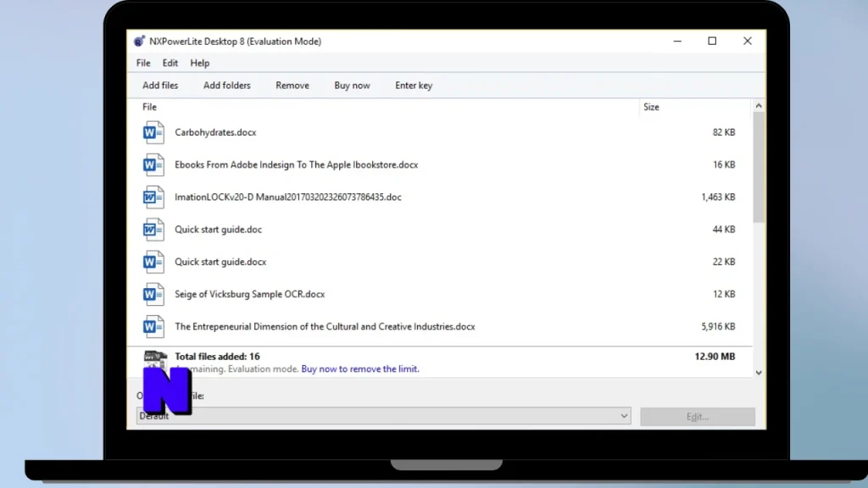The image size is (868, 488).
Task: Click the disabled Edit... button
Action: pyautogui.click(x=698, y=417)
